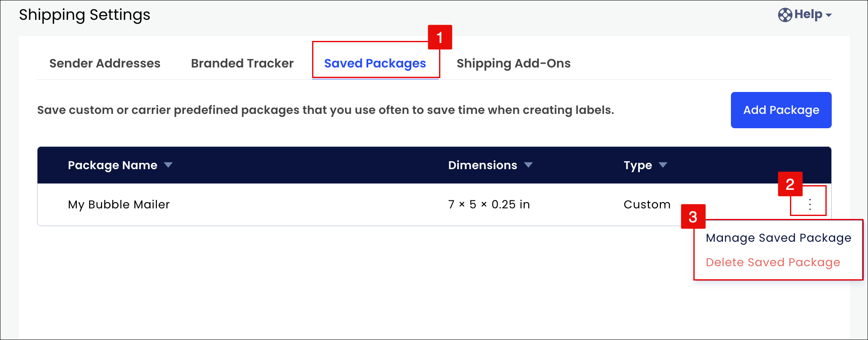Click the Type column header text
The height and width of the screenshot is (340, 868).
coord(638,165)
